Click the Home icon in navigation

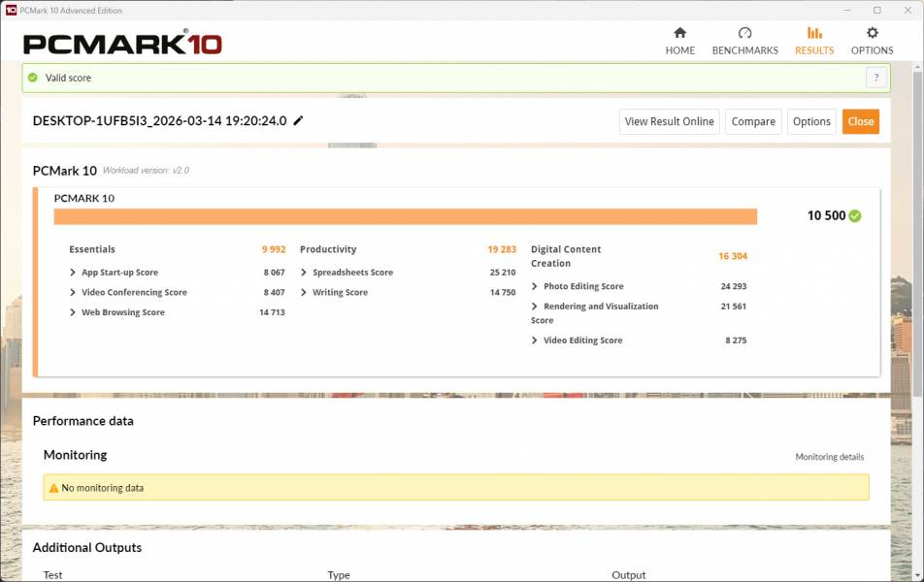click(679, 33)
